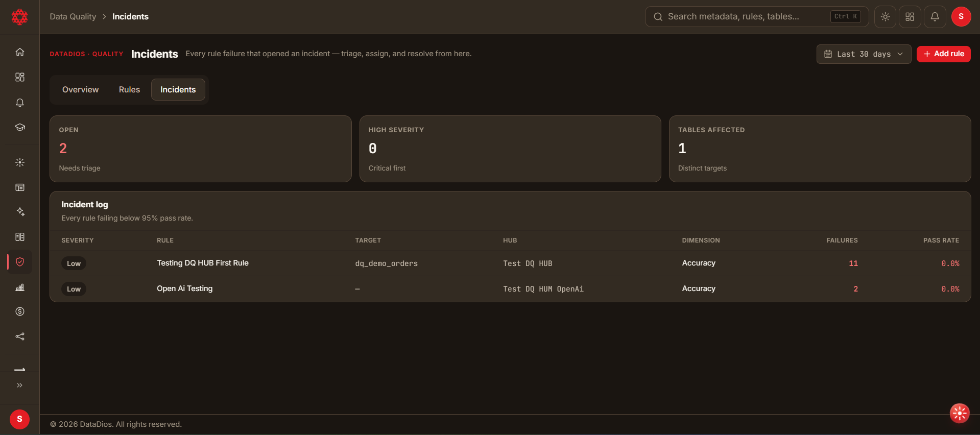Click the Open incidents summary card
980x435 pixels.
(x=201, y=149)
